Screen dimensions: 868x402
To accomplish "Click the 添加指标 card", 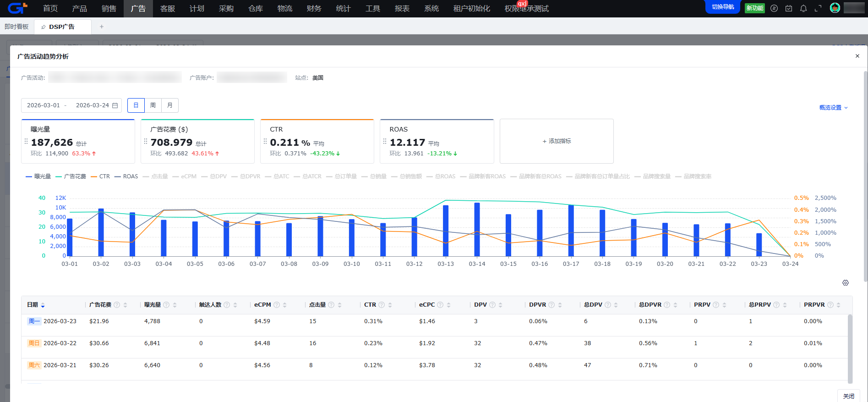I will (x=556, y=141).
